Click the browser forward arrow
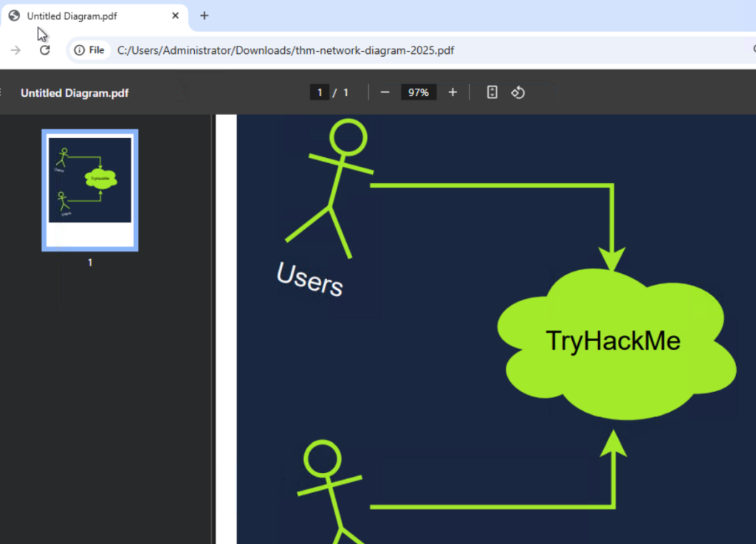 (16, 50)
